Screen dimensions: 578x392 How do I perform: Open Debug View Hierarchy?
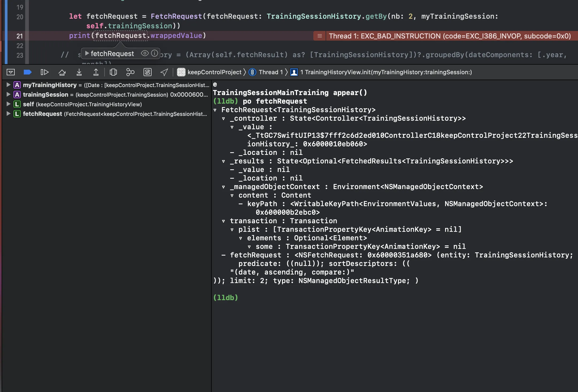tap(113, 72)
